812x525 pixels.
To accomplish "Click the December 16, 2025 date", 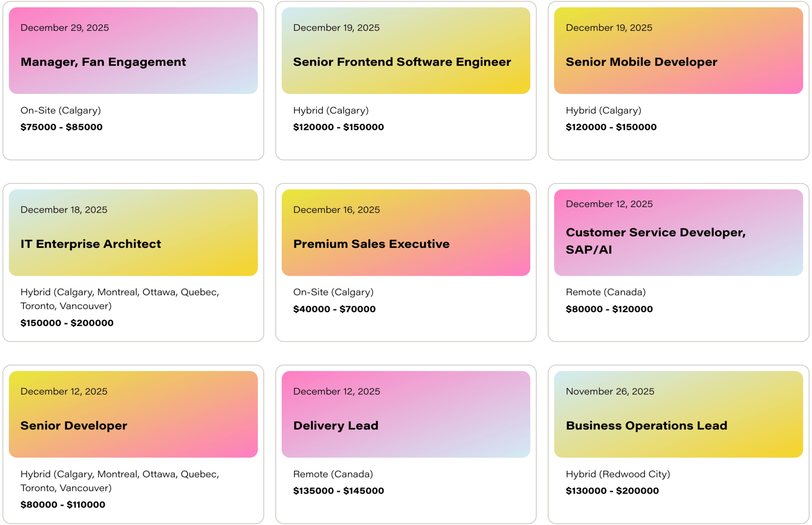I will pos(336,210).
